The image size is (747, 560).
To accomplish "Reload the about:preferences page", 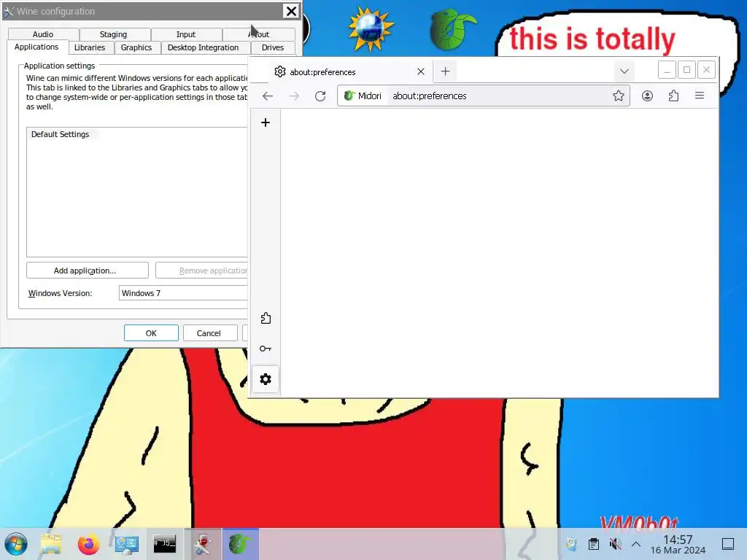I will coord(320,96).
